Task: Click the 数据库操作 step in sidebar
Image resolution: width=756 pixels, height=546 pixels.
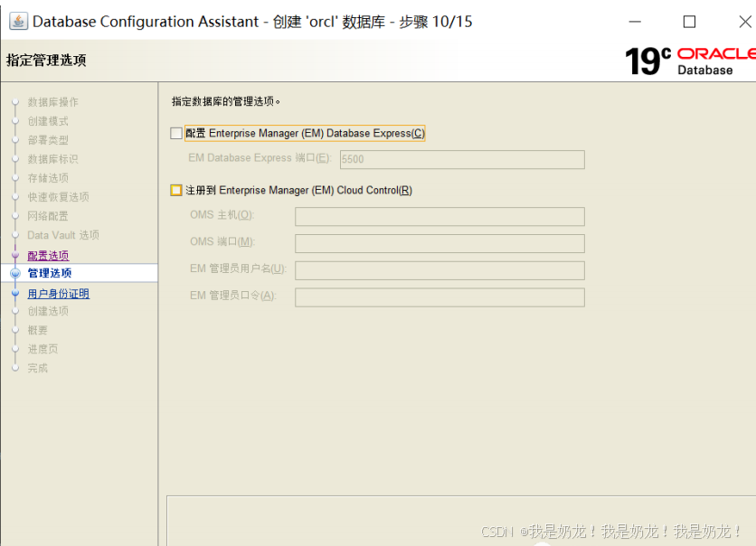Action: click(52, 102)
